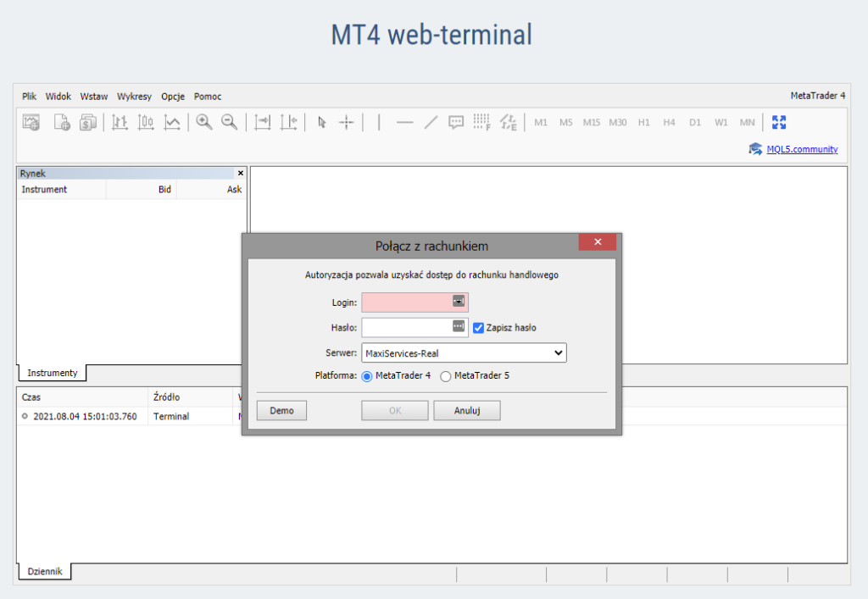Click the Źródło column header in journal
This screenshot has height=599, width=868.
pyautogui.click(x=191, y=397)
